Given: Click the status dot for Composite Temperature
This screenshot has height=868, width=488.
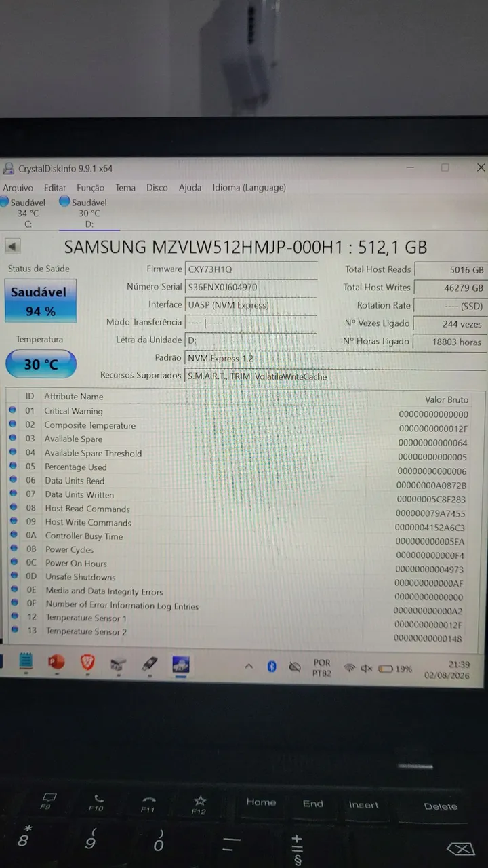Looking at the screenshot, I should [13, 425].
